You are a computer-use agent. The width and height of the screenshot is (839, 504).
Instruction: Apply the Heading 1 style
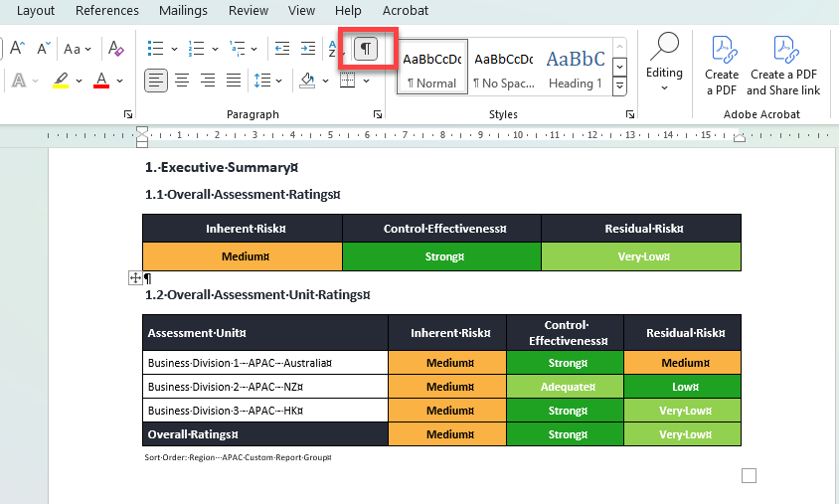(576, 67)
